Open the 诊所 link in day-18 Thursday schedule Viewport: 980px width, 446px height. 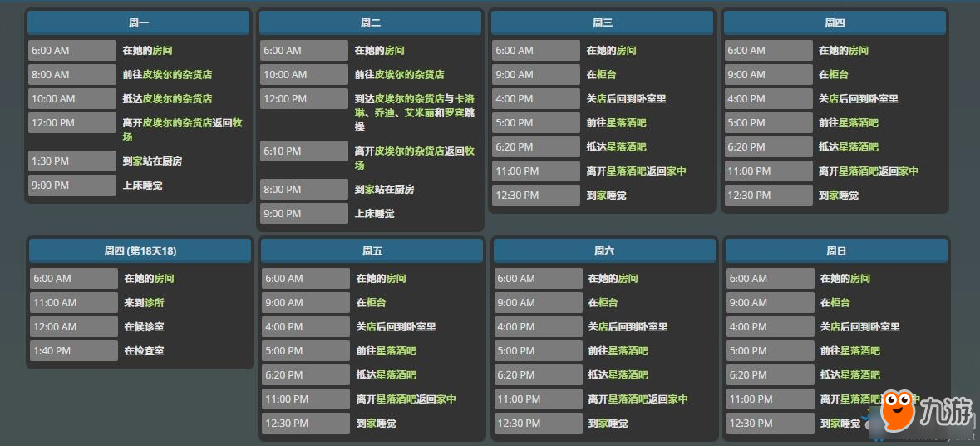tap(154, 302)
